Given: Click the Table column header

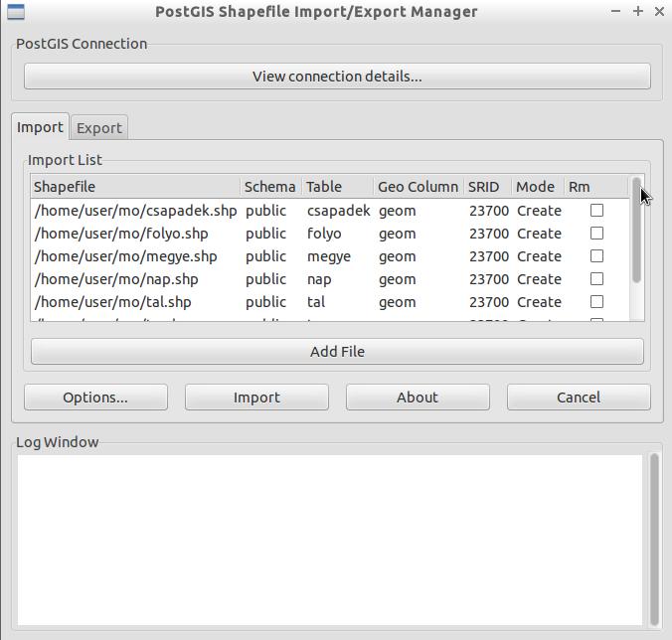Looking at the screenshot, I should 338,187.
